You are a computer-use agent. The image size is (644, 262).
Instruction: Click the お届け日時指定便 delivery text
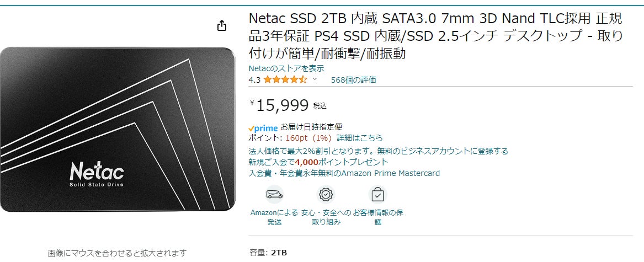click(311, 127)
